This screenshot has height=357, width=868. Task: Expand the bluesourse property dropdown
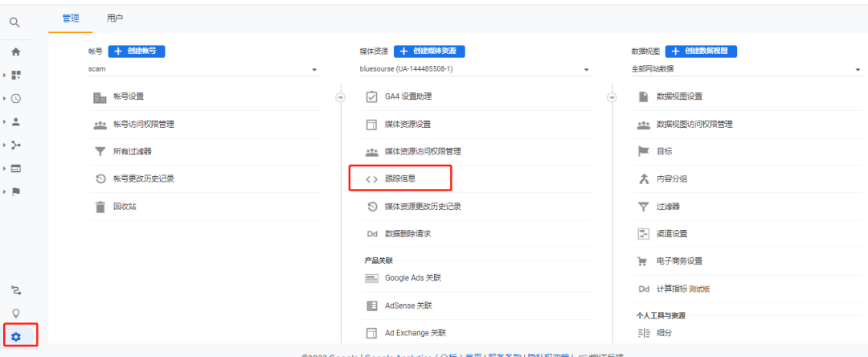[x=474, y=69]
